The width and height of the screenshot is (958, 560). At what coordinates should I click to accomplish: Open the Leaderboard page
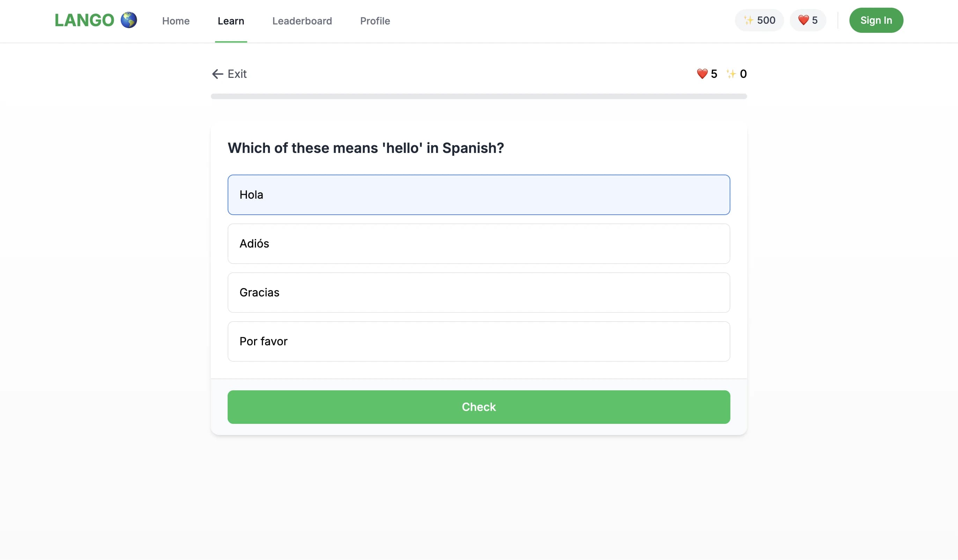(302, 21)
